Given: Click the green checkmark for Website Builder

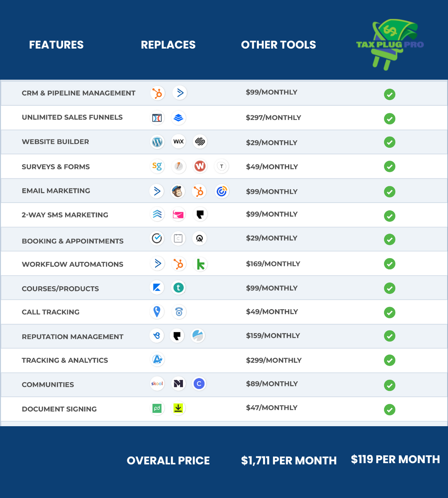Looking at the screenshot, I should tap(390, 142).
